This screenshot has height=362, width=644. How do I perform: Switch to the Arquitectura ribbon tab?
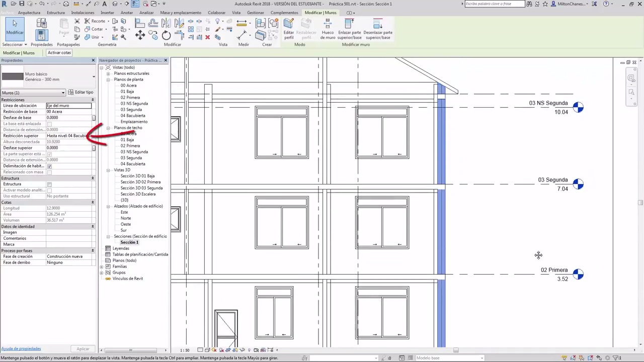pos(29,13)
